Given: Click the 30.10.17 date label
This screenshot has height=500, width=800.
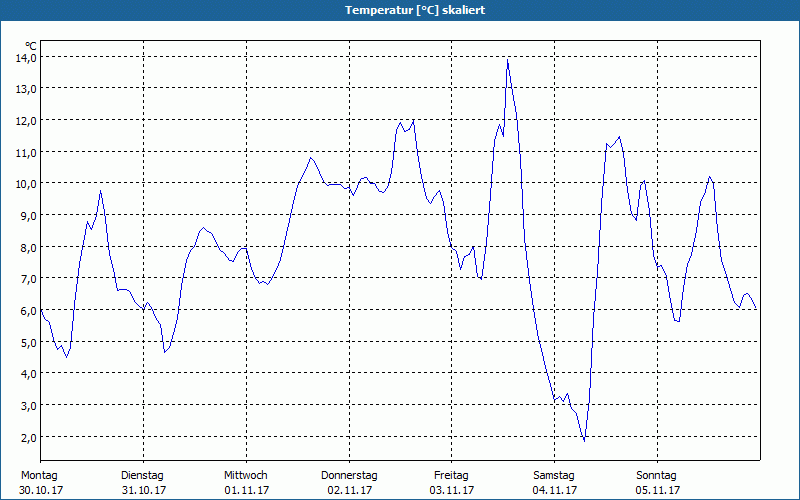Looking at the screenshot, I should pyautogui.click(x=41, y=490).
